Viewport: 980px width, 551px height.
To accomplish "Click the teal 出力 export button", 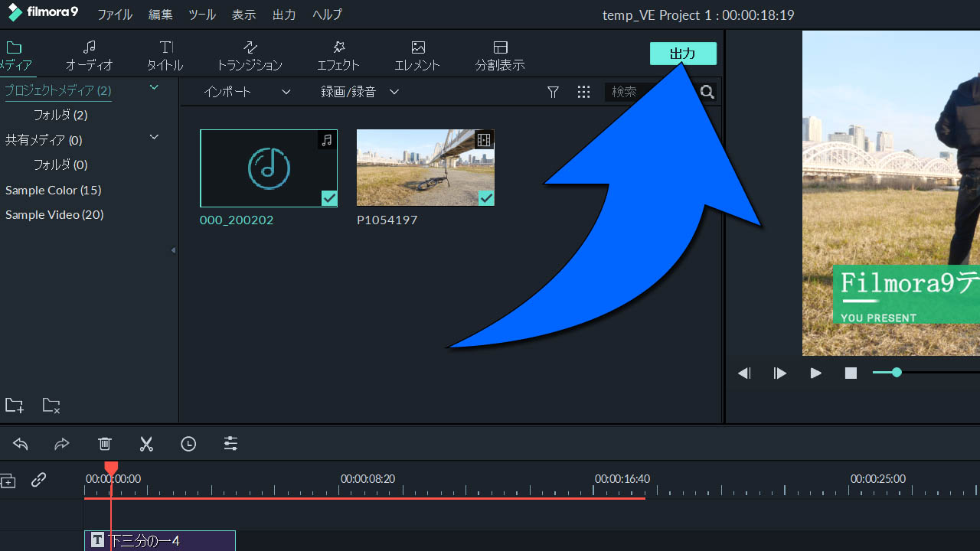I will (683, 54).
